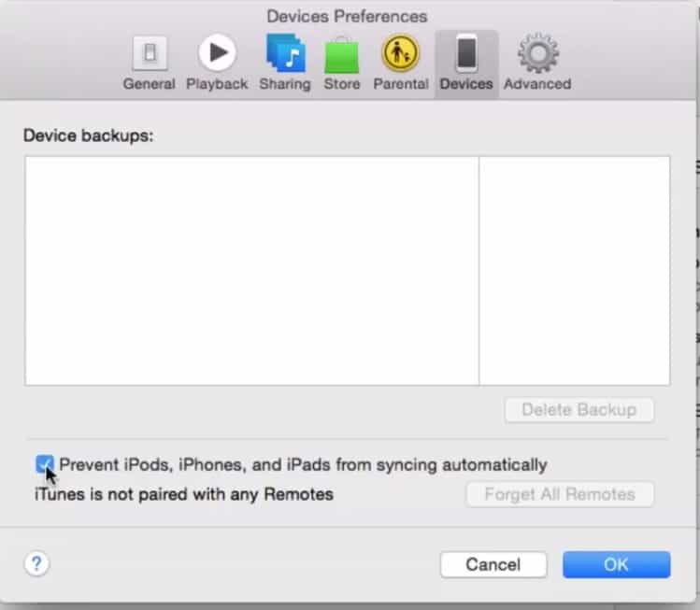Select the Store shopping bag tab

(x=342, y=63)
